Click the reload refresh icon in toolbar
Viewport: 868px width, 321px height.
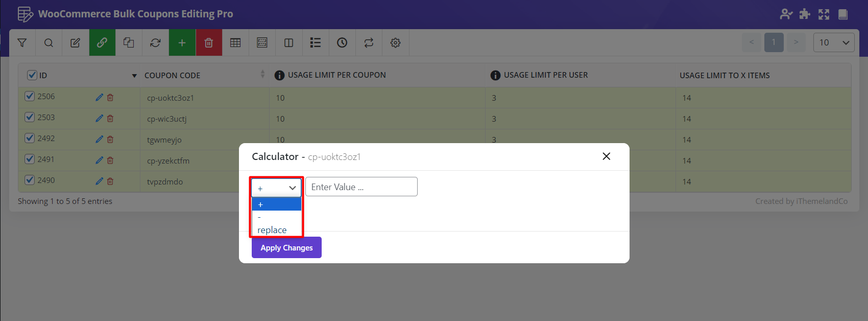tap(155, 43)
